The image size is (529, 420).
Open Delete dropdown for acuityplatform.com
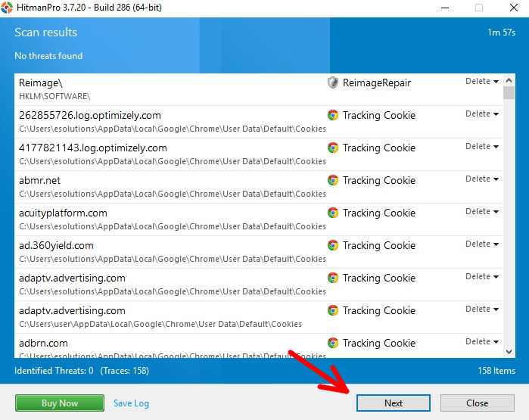click(482, 212)
